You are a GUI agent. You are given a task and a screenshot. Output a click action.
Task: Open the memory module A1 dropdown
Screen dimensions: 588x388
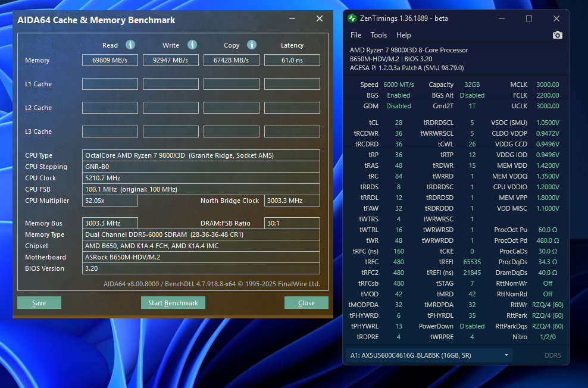pyautogui.click(x=429, y=355)
